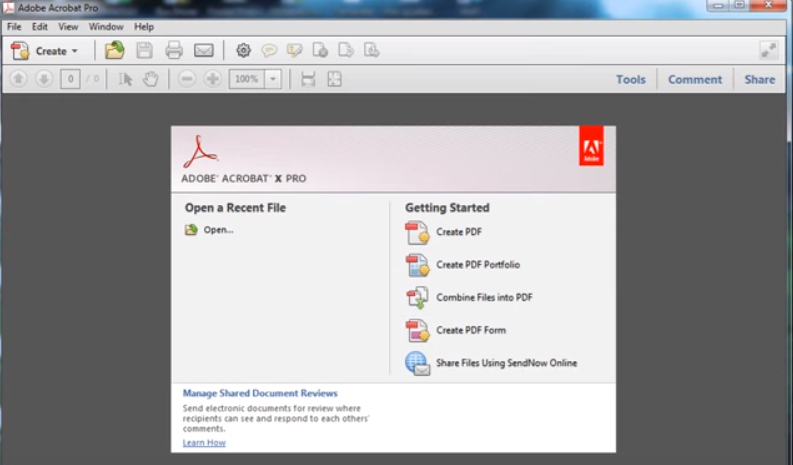Go to previous page arrow

coord(18,79)
